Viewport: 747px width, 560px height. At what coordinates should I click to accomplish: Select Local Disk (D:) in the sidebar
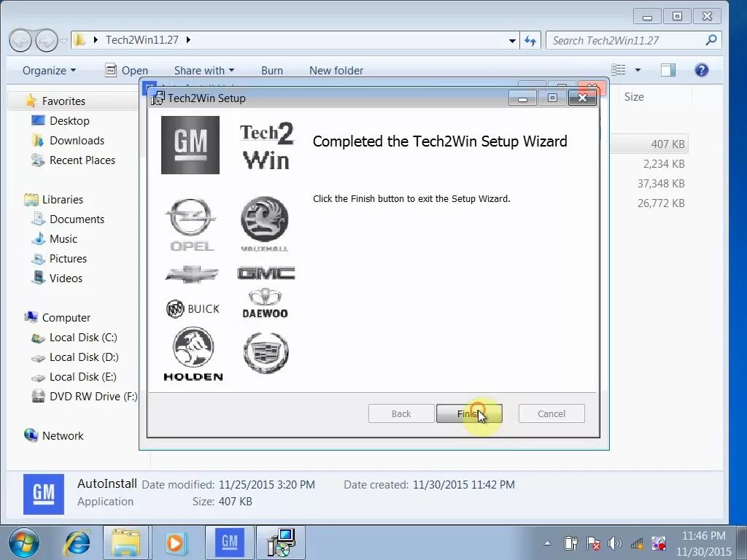tap(84, 357)
